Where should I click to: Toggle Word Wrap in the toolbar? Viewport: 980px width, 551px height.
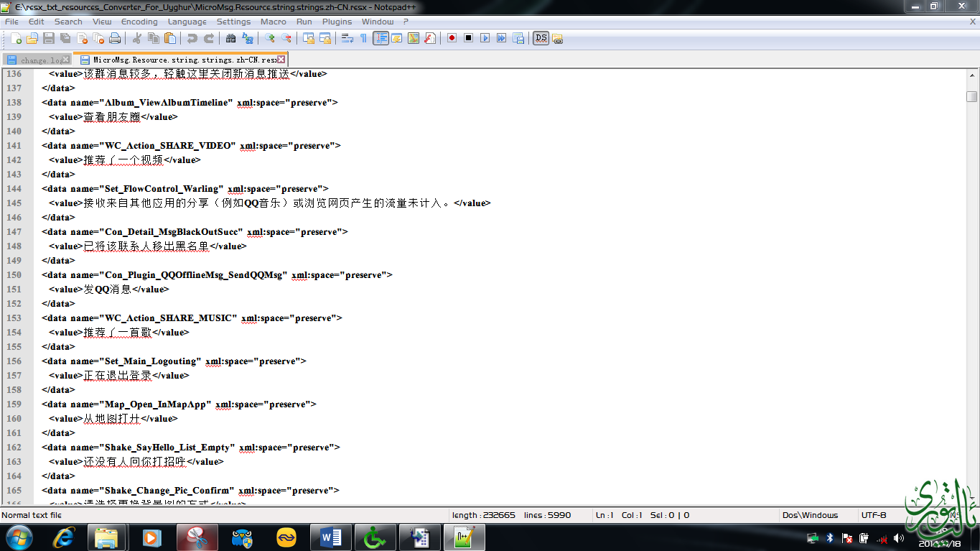tap(347, 38)
